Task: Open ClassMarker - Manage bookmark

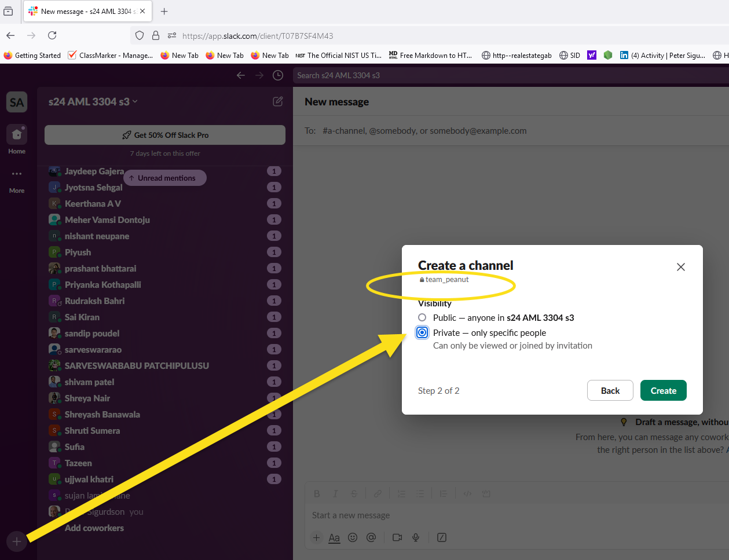Action: [x=111, y=55]
